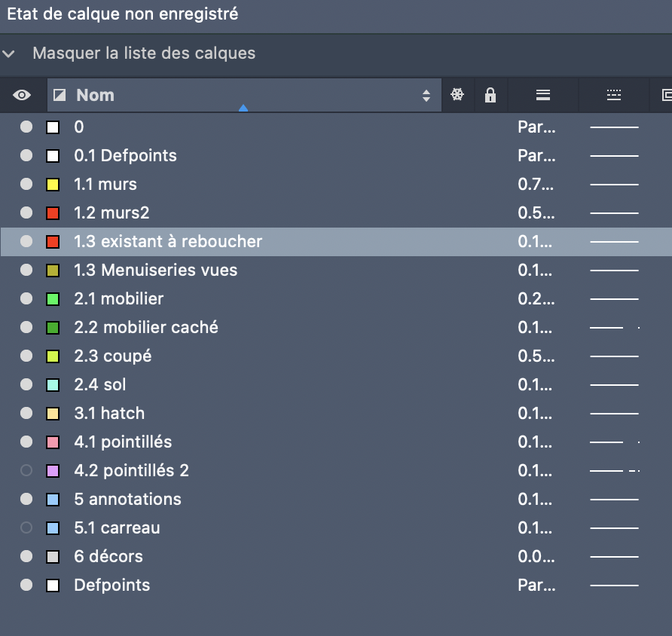Click the 2.2 mobilier caché dashed linetype
The image size is (672, 636).
[614, 328]
